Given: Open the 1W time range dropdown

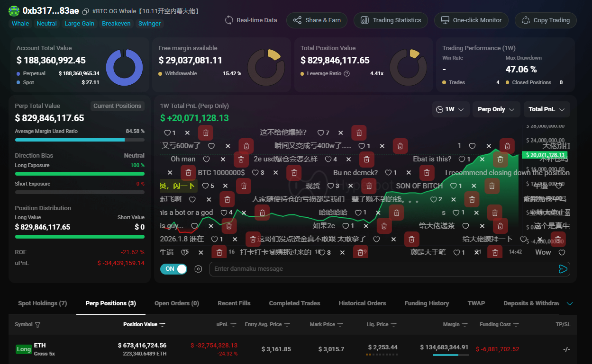Looking at the screenshot, I should [x=451, y=109].
